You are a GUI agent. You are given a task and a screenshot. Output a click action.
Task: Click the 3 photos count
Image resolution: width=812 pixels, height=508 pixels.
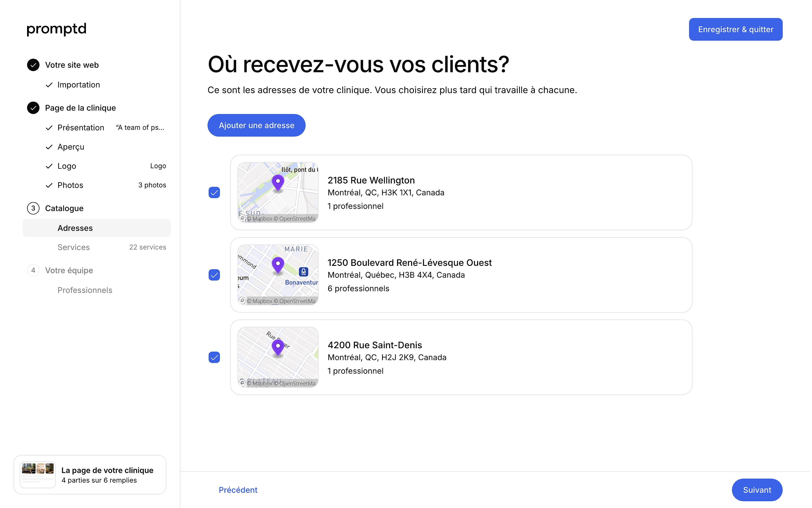point(152,185)
